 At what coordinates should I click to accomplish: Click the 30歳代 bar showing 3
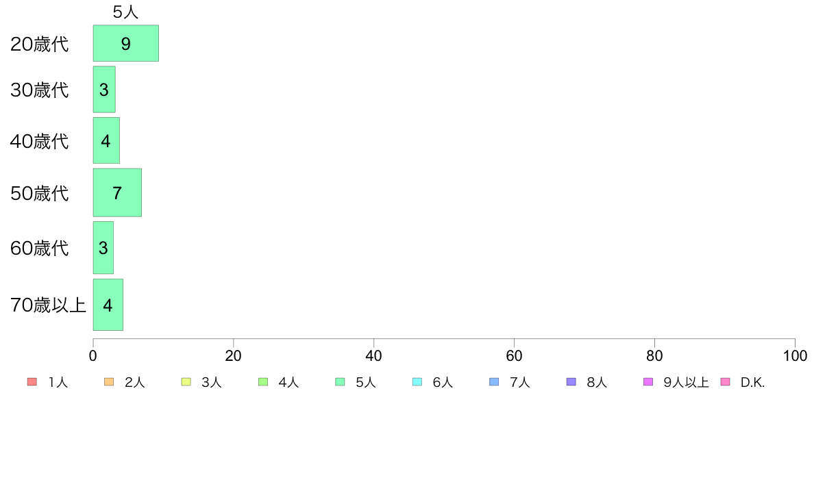(x=104, y=89)
